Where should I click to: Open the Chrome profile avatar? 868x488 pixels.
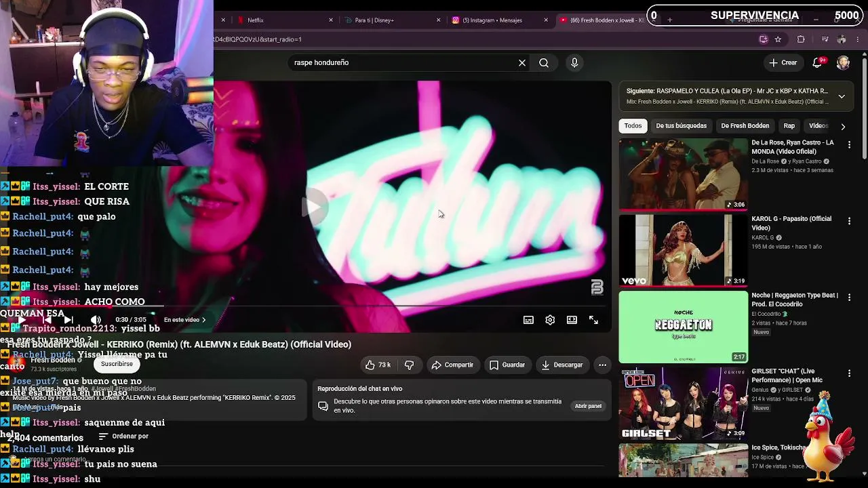tap(842, 39)
